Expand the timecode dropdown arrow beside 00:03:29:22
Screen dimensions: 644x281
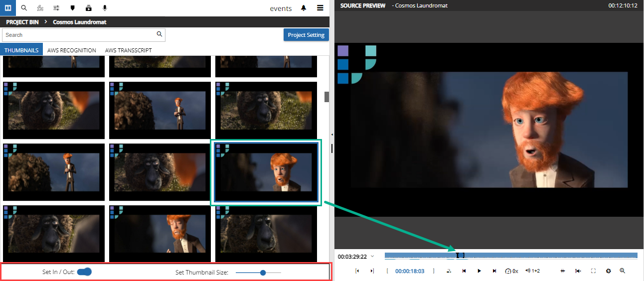[372, 257]
